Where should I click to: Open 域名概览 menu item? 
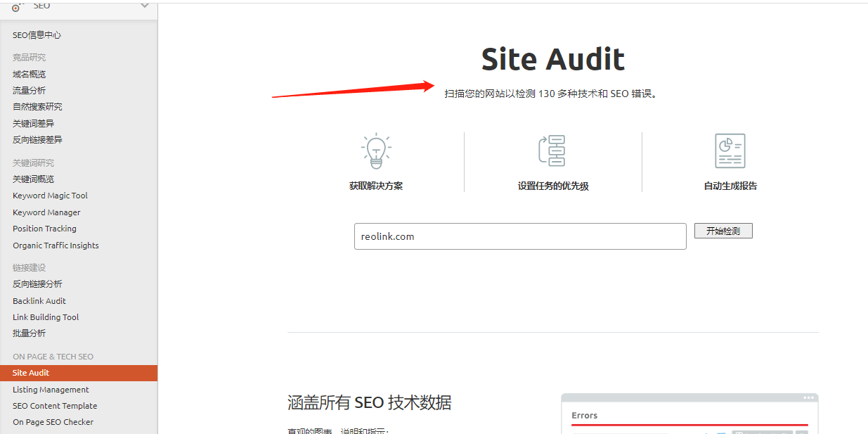pyautogui.click(x=29, y=74)
